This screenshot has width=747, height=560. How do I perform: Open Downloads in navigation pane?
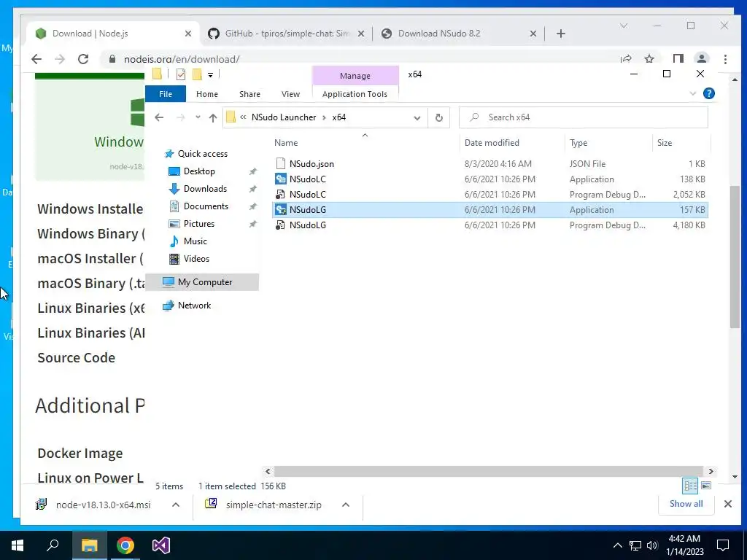click(x=205, y=189)
